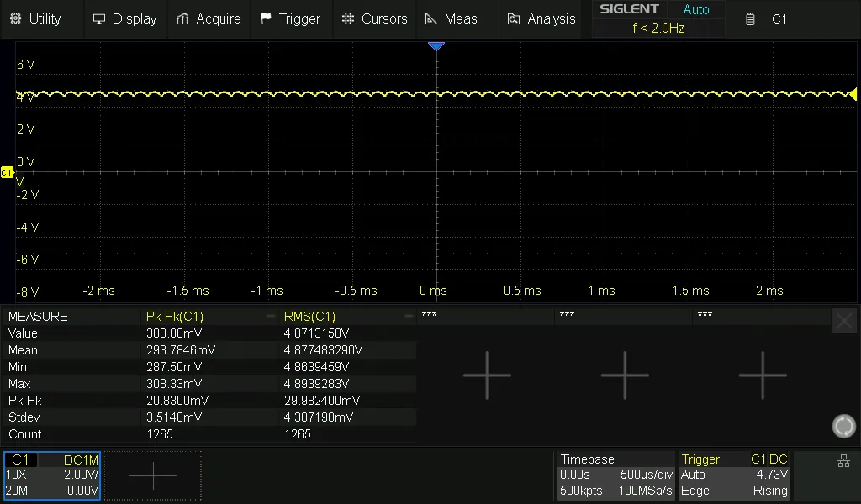Close the measurement panel with the X
This screenshot has width=861, height=504.
click(843, 320)
